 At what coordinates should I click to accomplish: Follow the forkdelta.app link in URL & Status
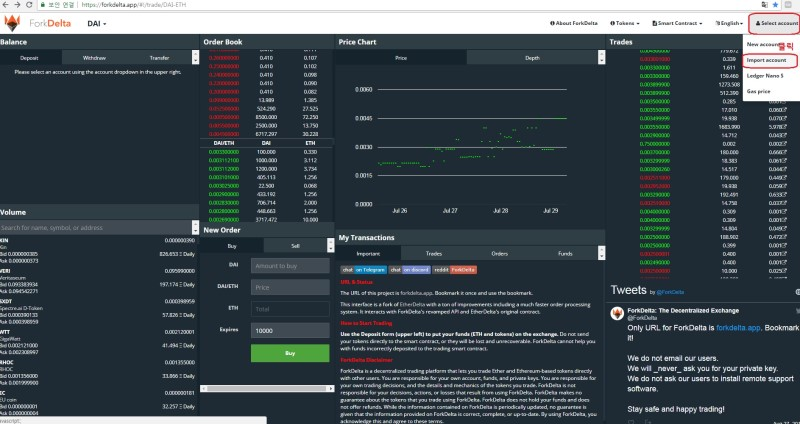(415, 293)
